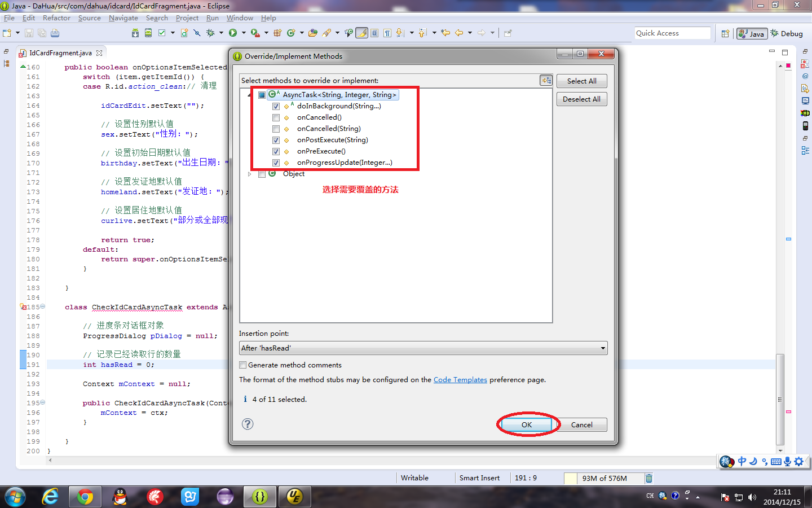Open the Code Templates preference link

pos(460,380)
